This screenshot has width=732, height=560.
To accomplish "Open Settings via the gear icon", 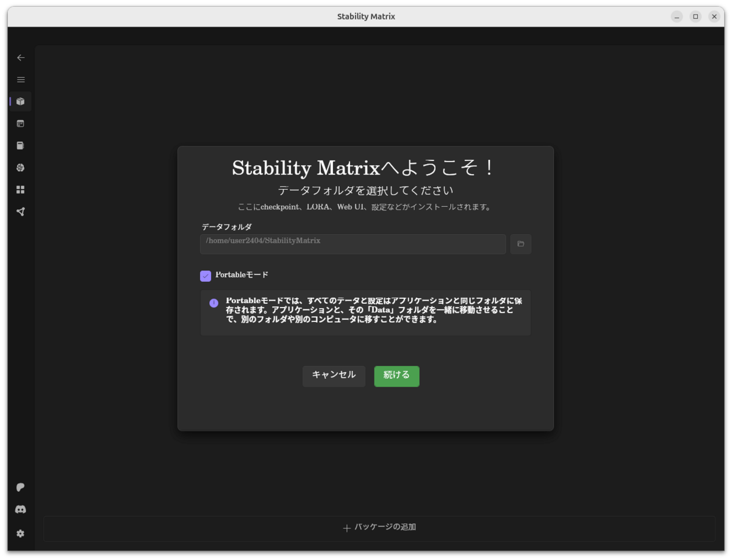I will pyautogui.click(x=21, y=534).
